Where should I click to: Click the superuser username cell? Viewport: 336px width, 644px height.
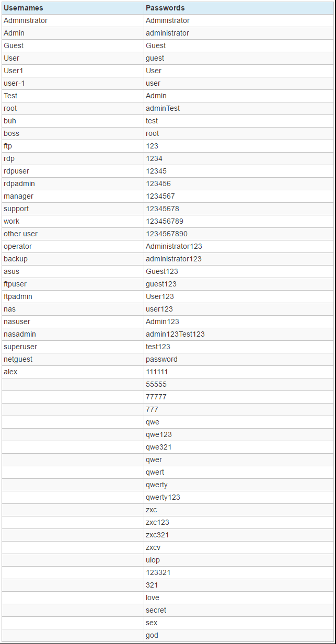pyautogui.click(x=20, y=347)
